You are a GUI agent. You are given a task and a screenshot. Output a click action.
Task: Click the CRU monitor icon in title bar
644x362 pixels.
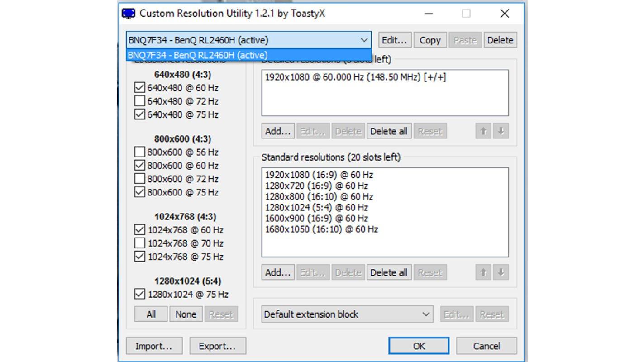coord(129,14)
